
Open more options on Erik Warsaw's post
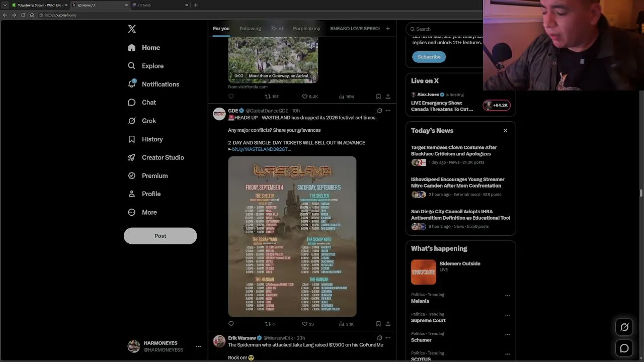387,338
